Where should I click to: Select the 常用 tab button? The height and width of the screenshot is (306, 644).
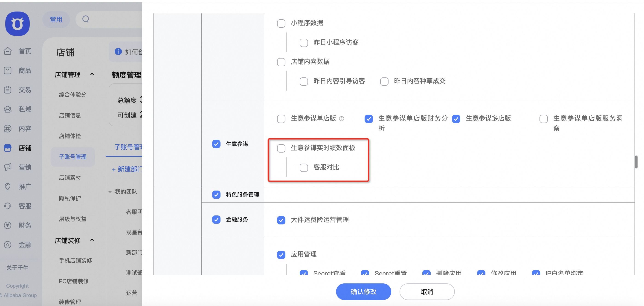(x=56, y=19)
